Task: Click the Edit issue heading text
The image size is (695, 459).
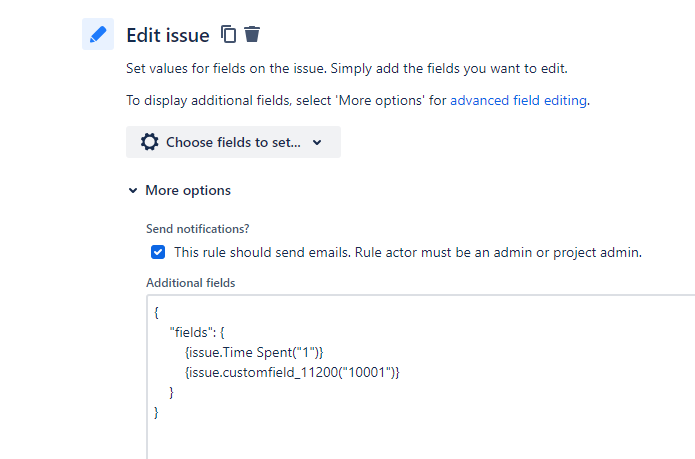Action: 168,35
